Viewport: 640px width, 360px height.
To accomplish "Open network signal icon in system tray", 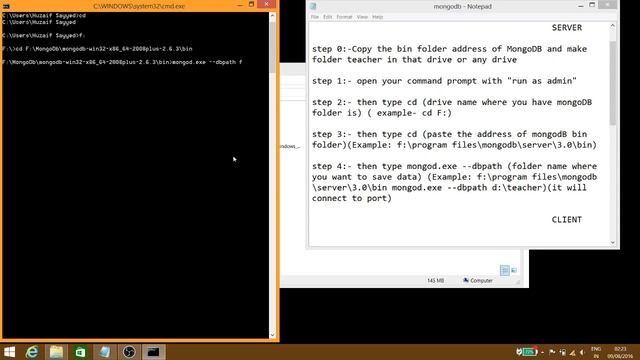I will coord(572,352).
